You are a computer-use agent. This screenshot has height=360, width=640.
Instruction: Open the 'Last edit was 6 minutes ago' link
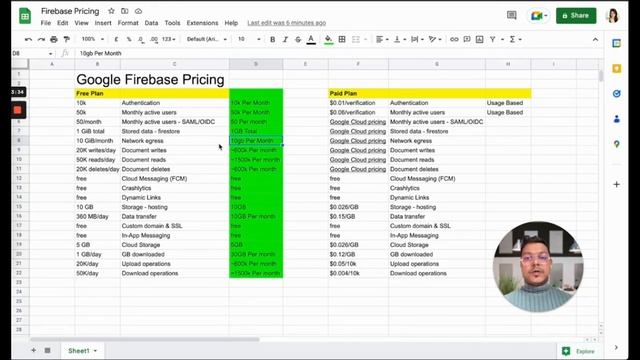287,23
